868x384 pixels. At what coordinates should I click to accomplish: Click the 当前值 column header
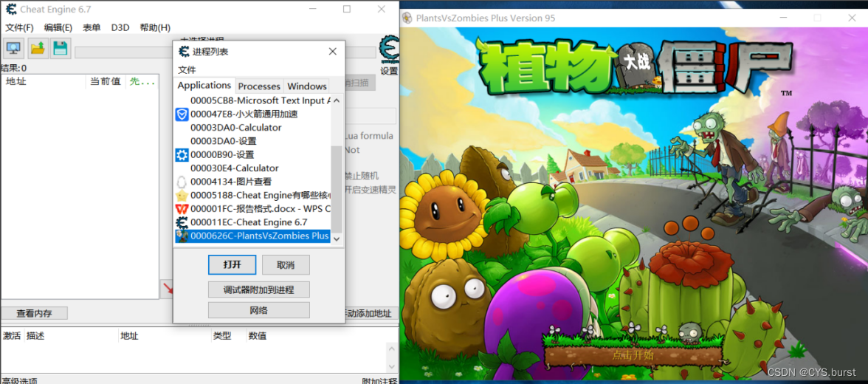106,81
